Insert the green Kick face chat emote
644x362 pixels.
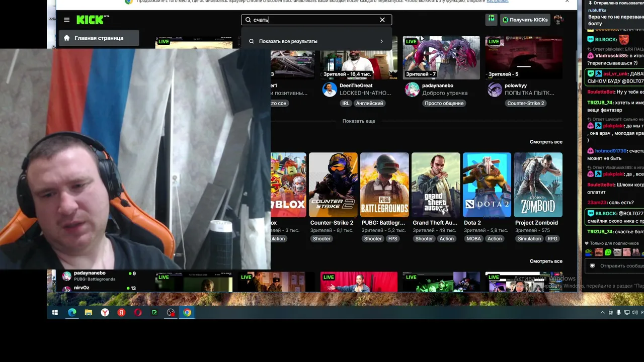[x=608, y=252]
